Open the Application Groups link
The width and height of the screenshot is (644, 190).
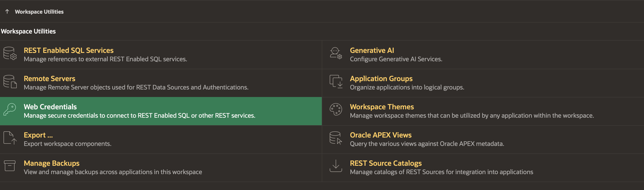(381, 78)
